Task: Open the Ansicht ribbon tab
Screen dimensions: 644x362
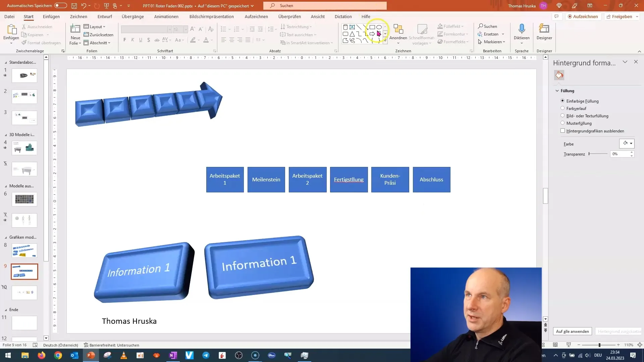Action: tap(318, 16)
